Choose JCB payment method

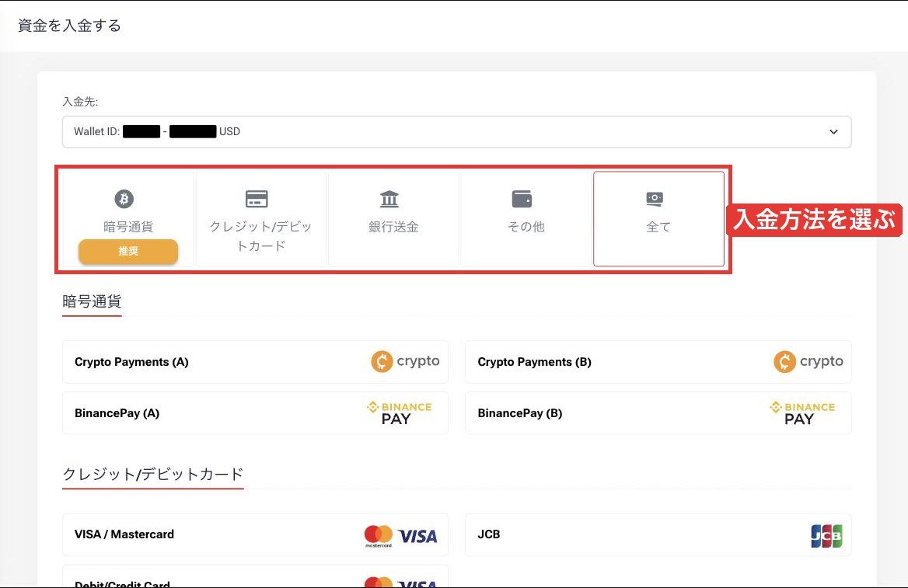tap(658, 534)
